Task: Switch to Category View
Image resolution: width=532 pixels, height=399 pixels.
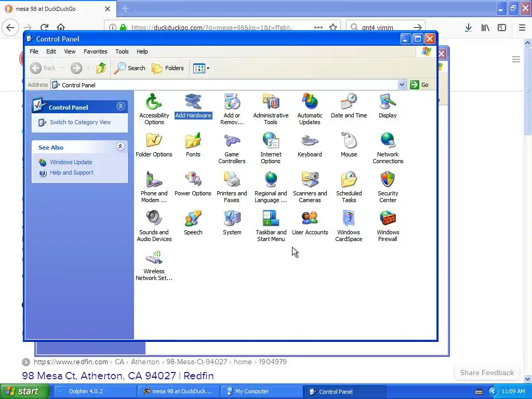Action: click(80, 122)
